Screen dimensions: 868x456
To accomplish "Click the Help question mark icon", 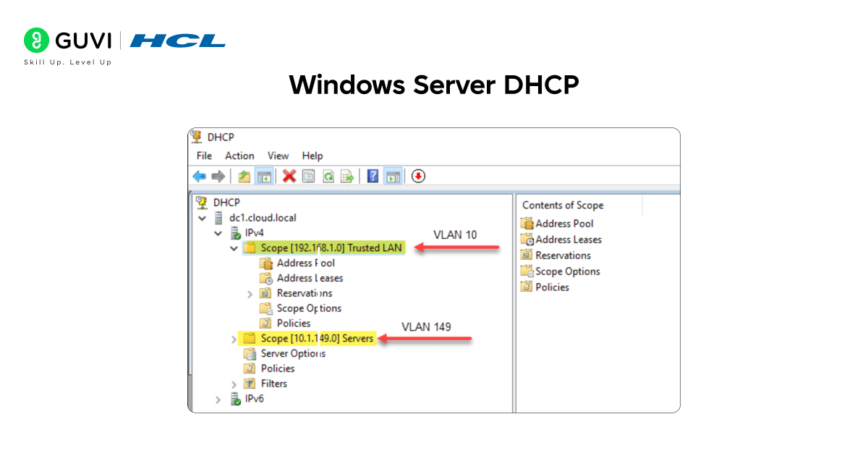I will click(x=372, y=176).
